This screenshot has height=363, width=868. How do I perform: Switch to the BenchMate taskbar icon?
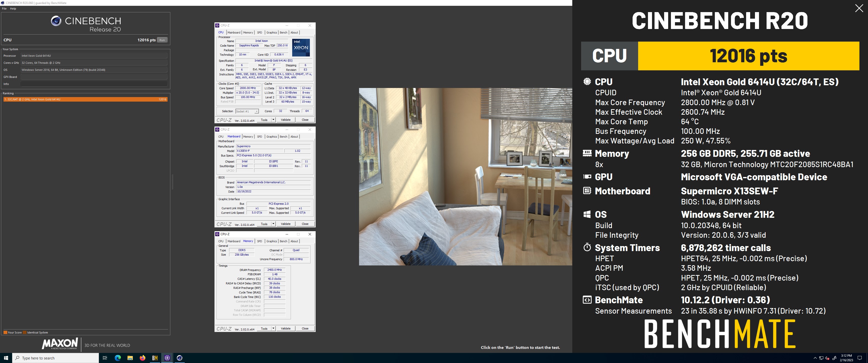(x=155, y=358)
